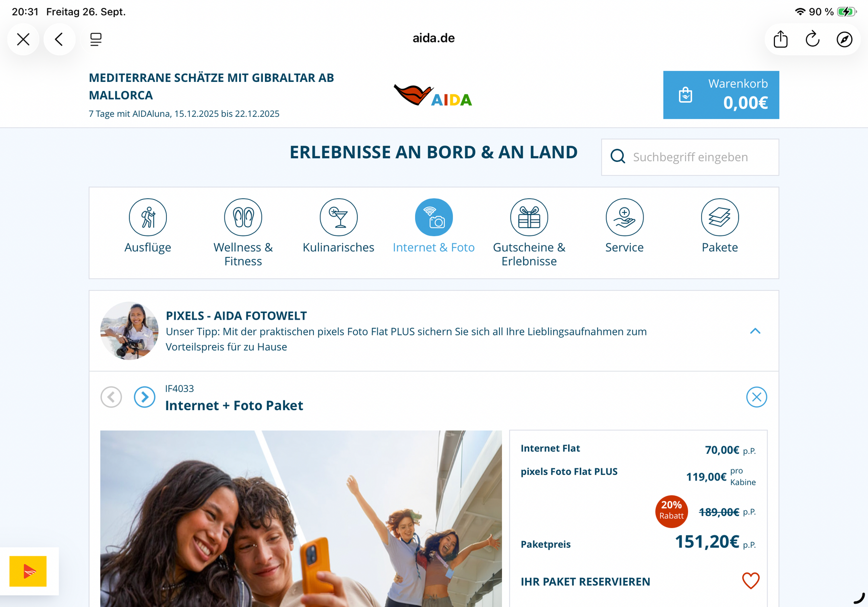Reload the page with refresh icon

coord(812,39)
